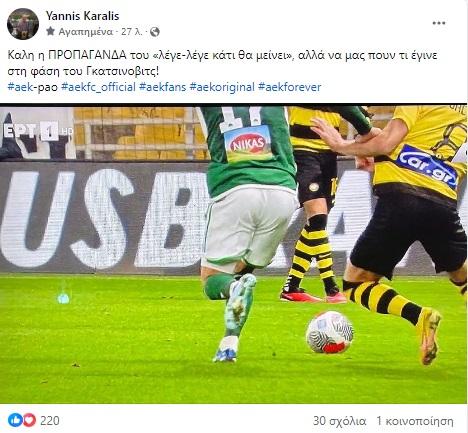
Task: Open the three-dot post options menu
Action: coord(439,23)
